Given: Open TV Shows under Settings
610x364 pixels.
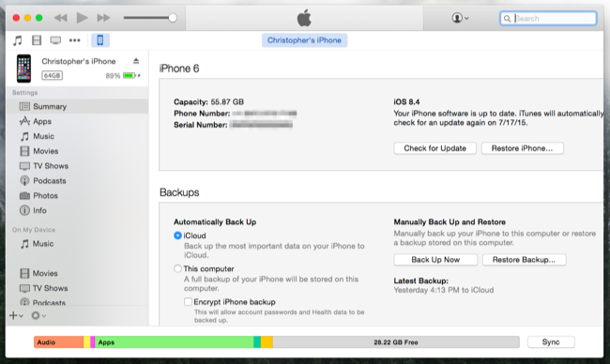Looking at the screenshot, I should (77, 166).
